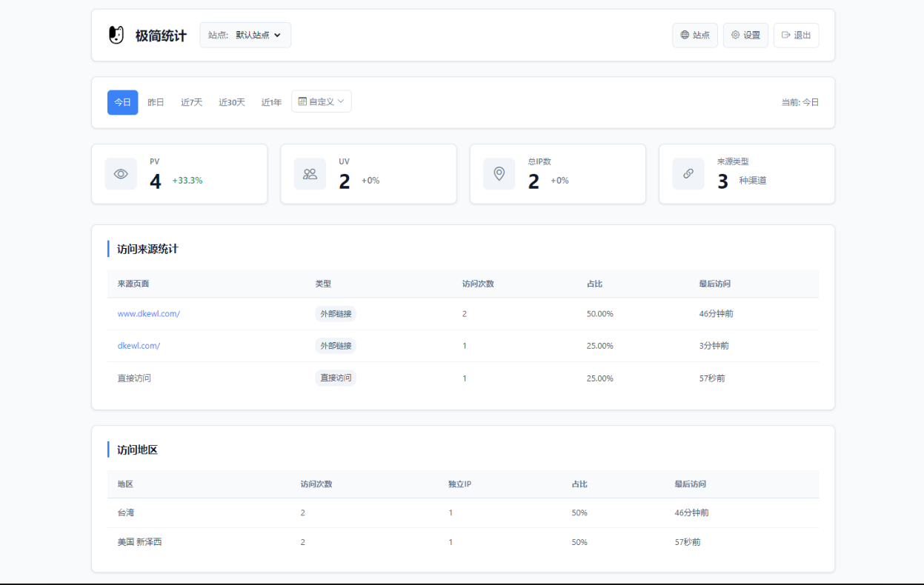Image resolution: width=924 pixels, height=585 pixels.
Task: Click the 3分钟前 last visit cell
Action: (714, 346)
